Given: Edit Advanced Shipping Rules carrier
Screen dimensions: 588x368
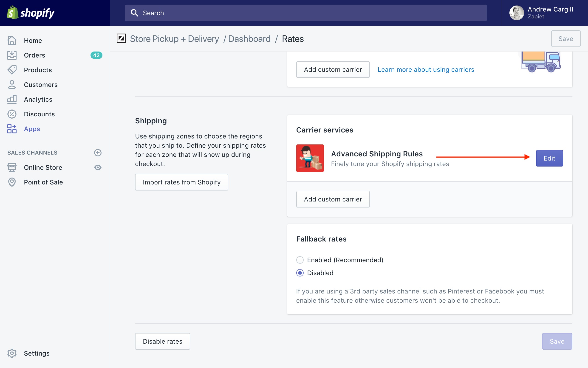Looking at the screenshot, I should (549, 158).
